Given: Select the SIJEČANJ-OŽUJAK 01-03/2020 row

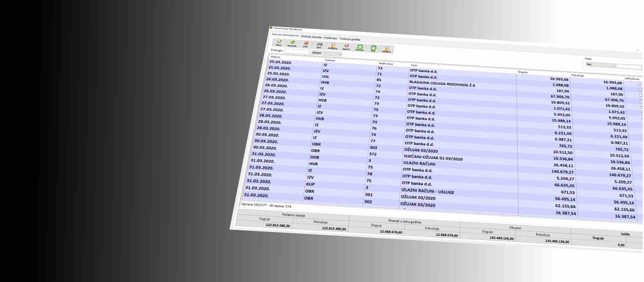Looking at the screenshot, I should pos(433,158).
